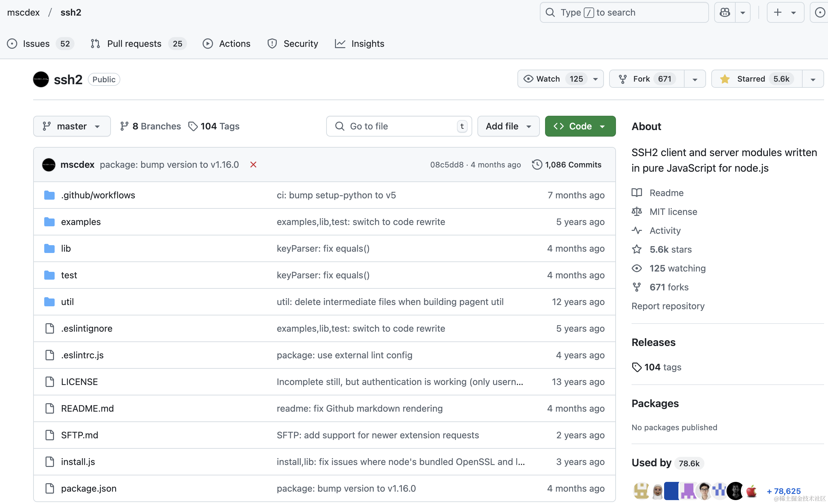Viewport: 828px width, 504px height.
Task: Open the Fork options dropdown arrow
Action: pos(695,79)
